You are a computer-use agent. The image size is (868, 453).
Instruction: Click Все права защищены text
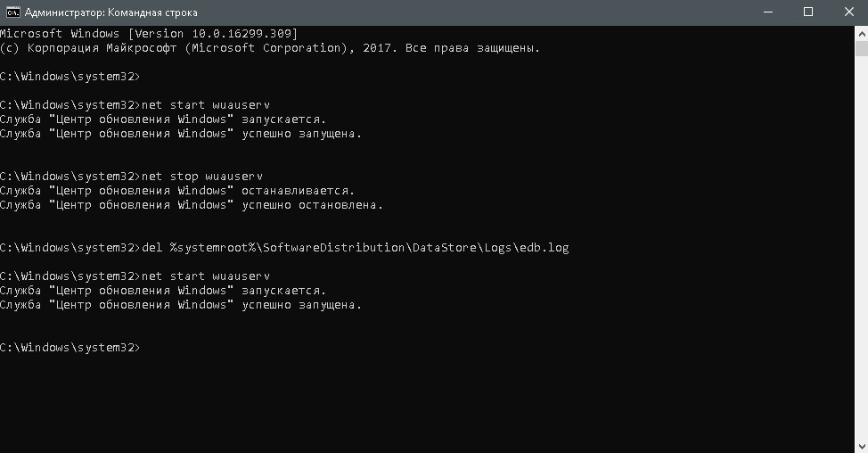(x=472, y=48)
